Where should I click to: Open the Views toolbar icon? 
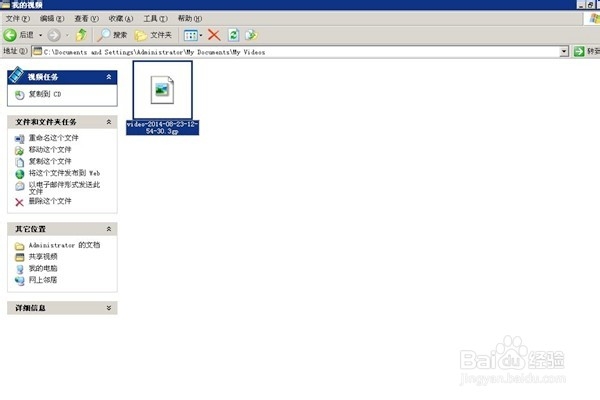click(191, 35)
